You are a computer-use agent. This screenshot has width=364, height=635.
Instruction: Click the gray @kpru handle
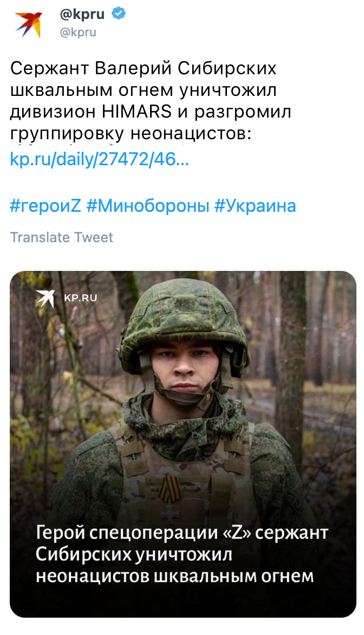[77, 33]
